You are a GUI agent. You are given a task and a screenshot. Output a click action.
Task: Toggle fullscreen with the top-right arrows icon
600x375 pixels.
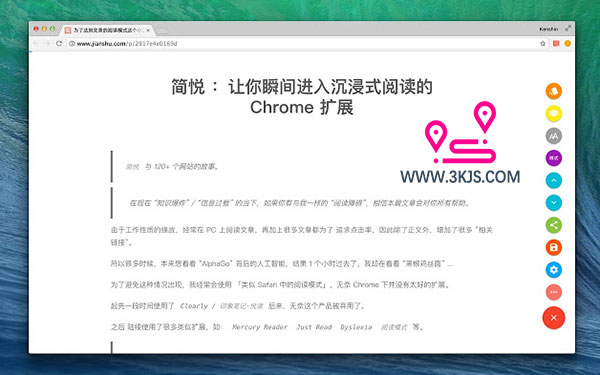pos(568,28)
